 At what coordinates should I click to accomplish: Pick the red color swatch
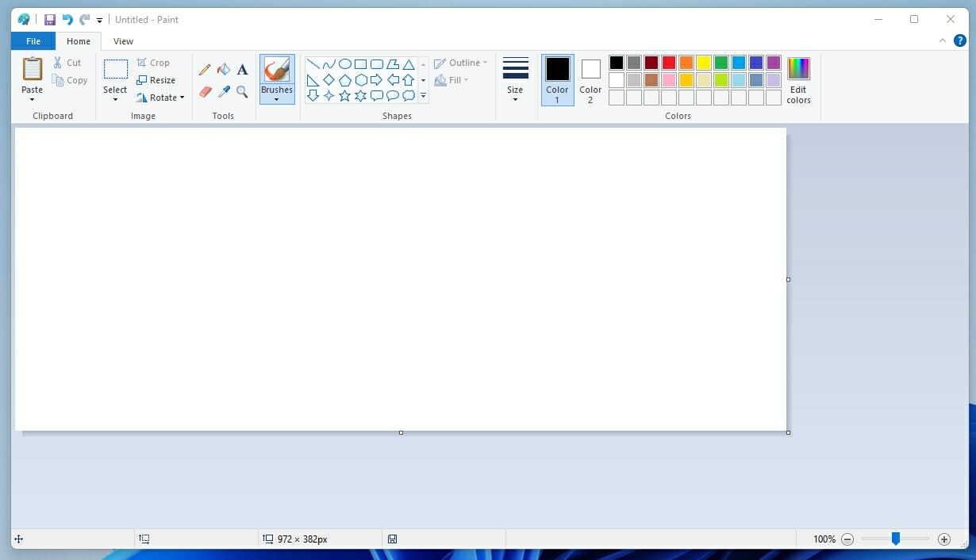(x=669, y=63)
